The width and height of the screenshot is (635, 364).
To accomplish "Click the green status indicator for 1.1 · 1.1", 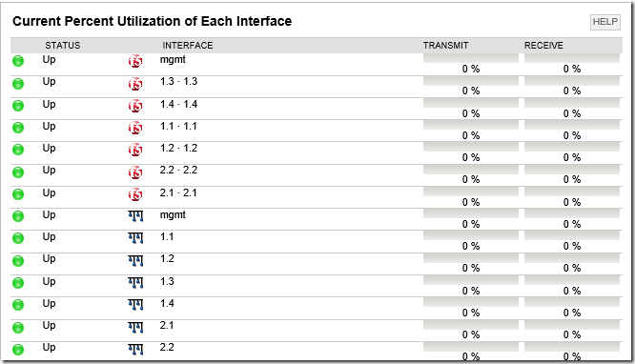I will coord(18,128).
